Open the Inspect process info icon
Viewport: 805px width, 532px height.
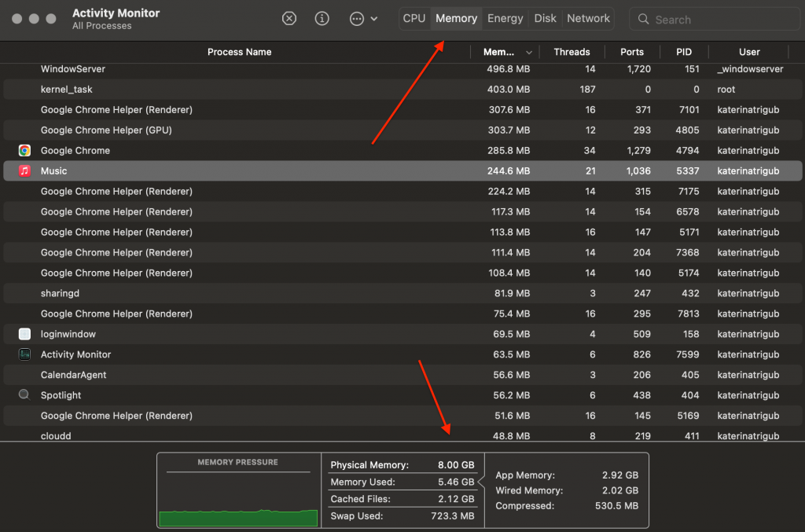[322, 19]
